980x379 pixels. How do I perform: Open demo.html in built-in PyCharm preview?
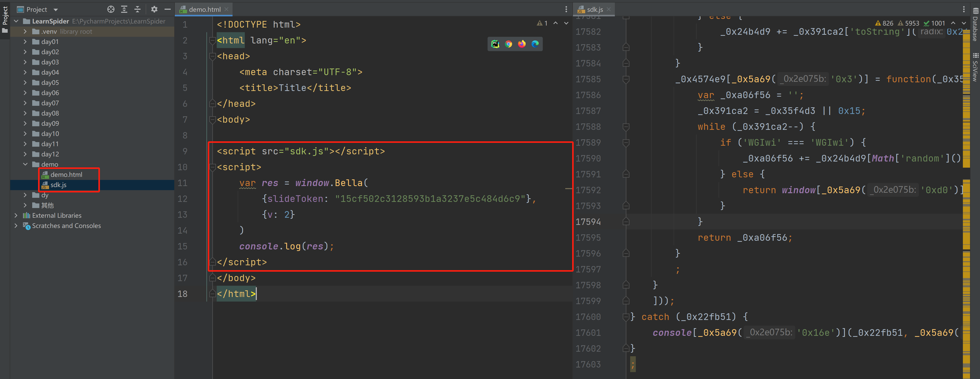[x=495, y=44]
